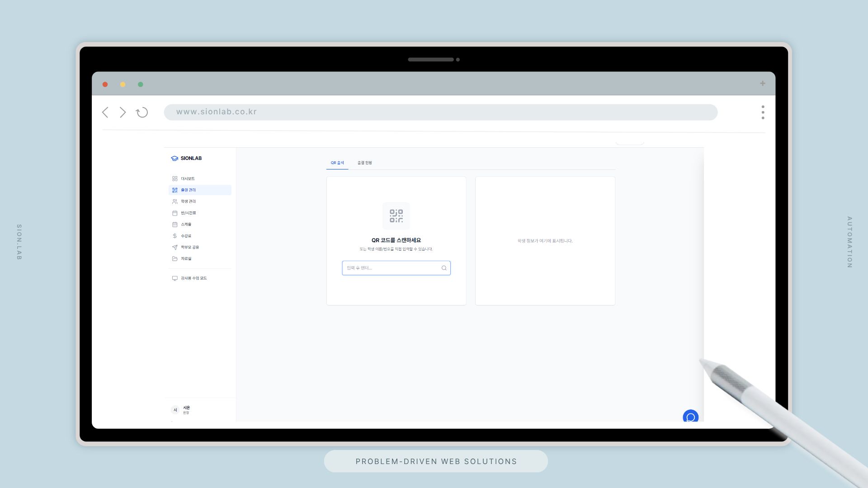The image size is (868, 488).
Task: Click search magnifier in QR input
Action: point(444,268)
